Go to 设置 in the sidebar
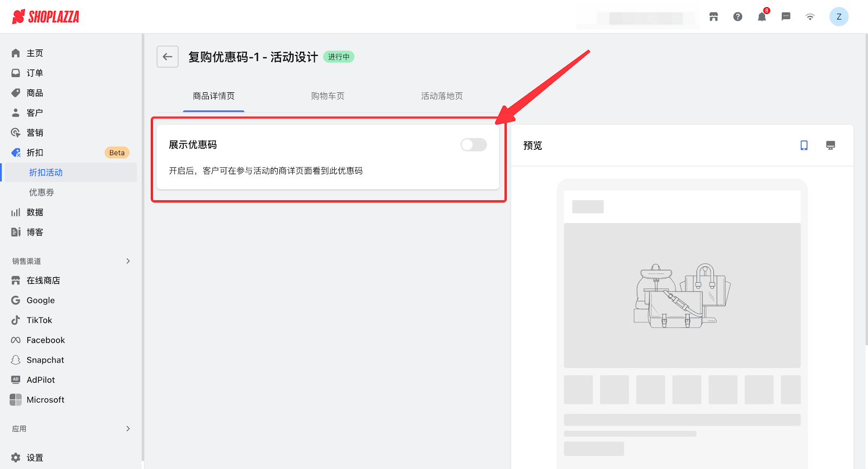 coord(35,458)
